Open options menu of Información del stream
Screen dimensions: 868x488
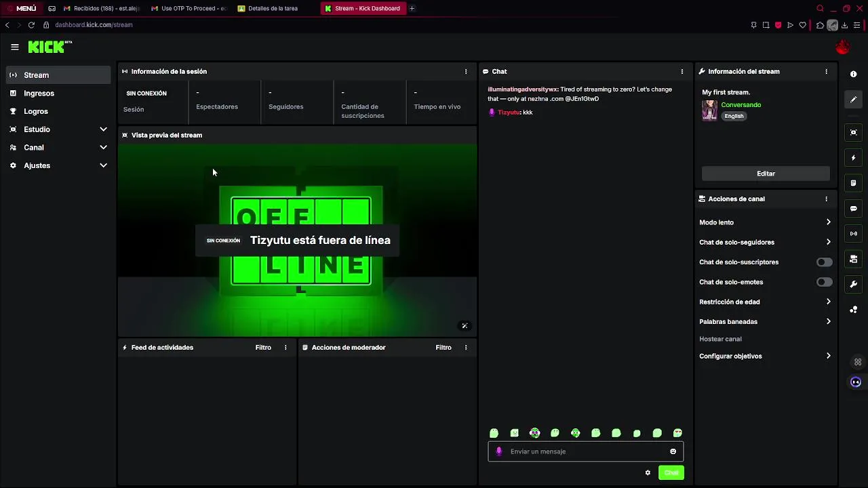tap(826, 71)
